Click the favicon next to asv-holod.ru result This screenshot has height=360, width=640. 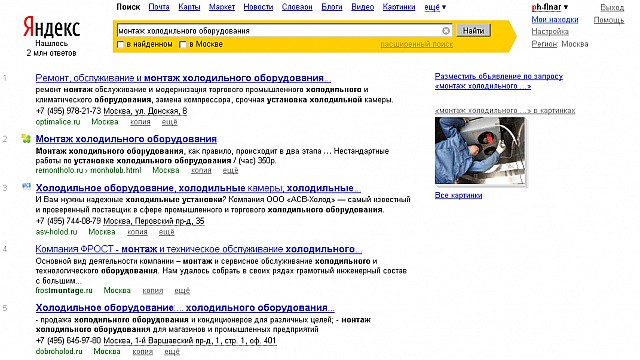click(x=27, y=187)
